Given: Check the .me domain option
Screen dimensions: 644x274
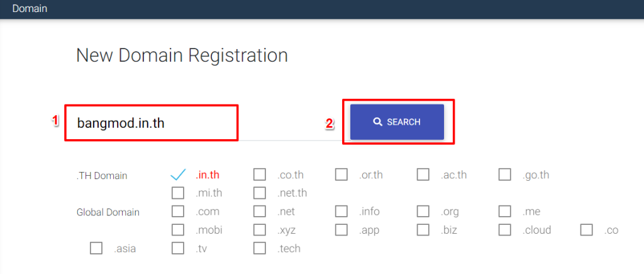Looking at the screenshot, I should click(x=505, y=211).
